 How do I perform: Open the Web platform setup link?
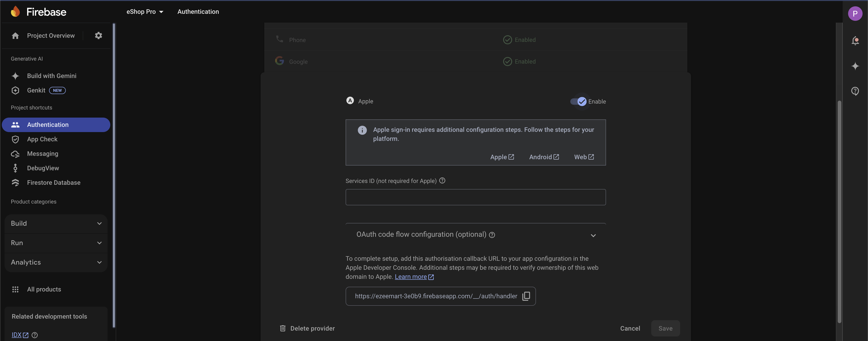tap(584, 157)
